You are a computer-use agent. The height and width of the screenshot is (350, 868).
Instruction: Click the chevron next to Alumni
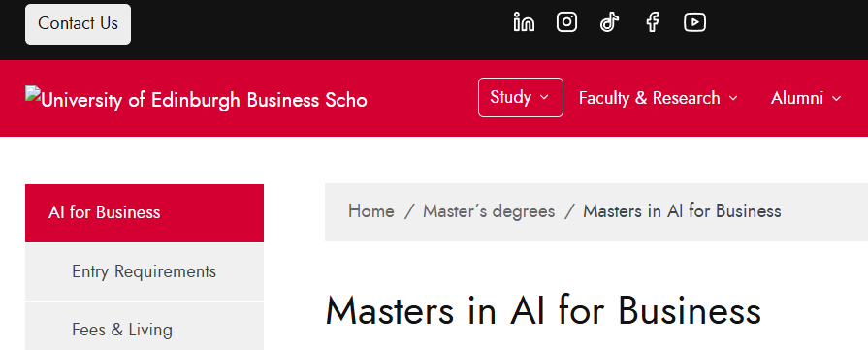coord(836,99)
